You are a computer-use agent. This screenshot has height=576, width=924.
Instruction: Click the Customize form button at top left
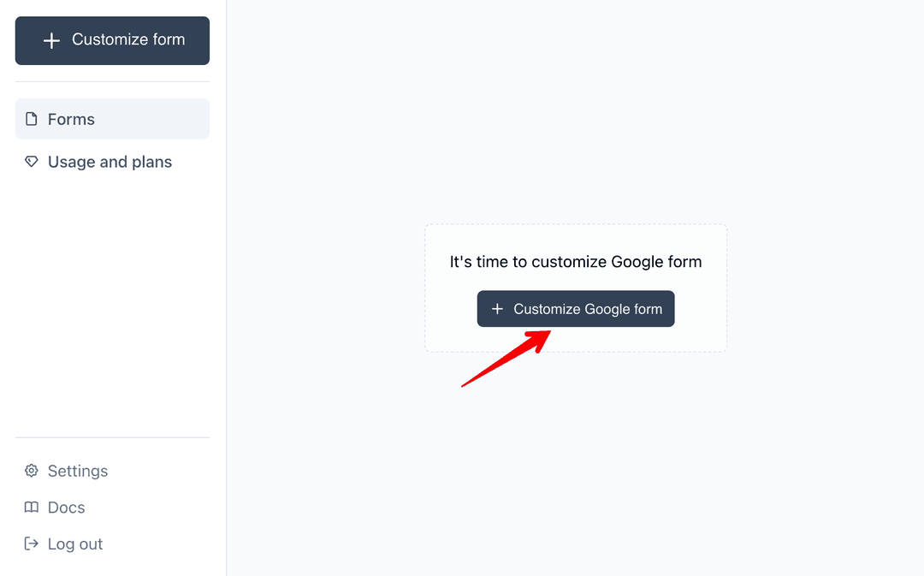(x=112, y=39)
